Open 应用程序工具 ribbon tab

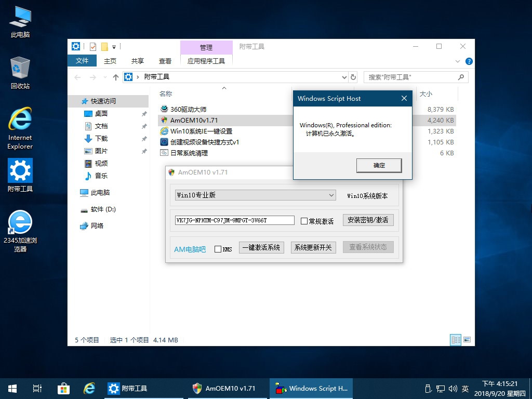(x=206, y=61)
